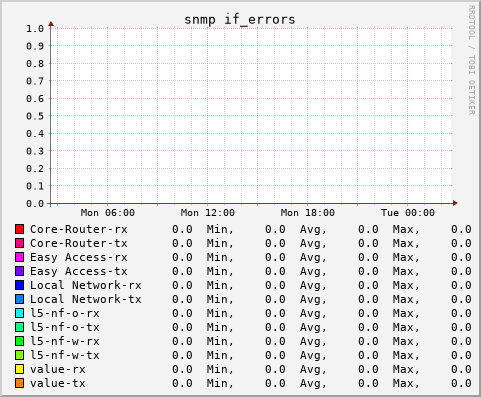Image resolution: width=481 pixels, height=397 pixels.
Task: Select the yellow value-rx swatch
Action: 20,369
